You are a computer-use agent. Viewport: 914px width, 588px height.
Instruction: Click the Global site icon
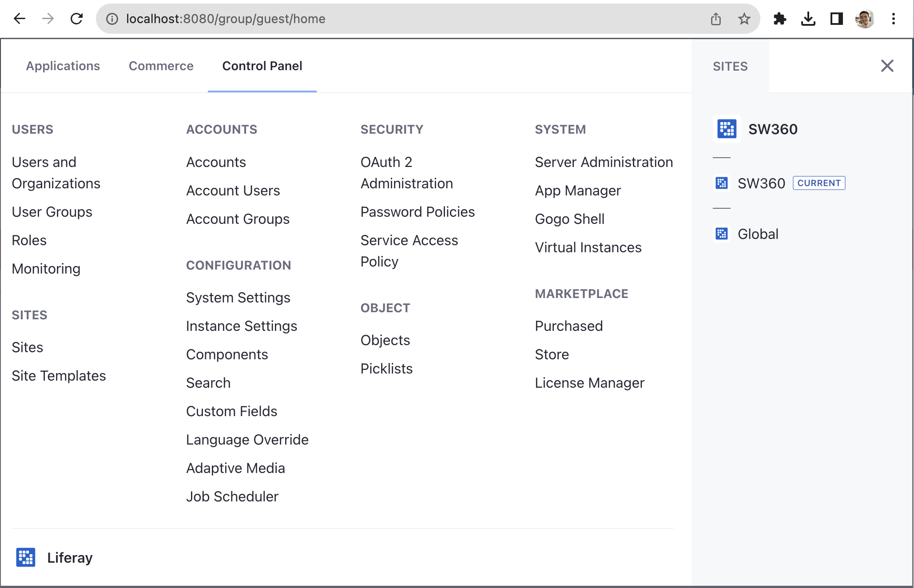tap(721, 234)
